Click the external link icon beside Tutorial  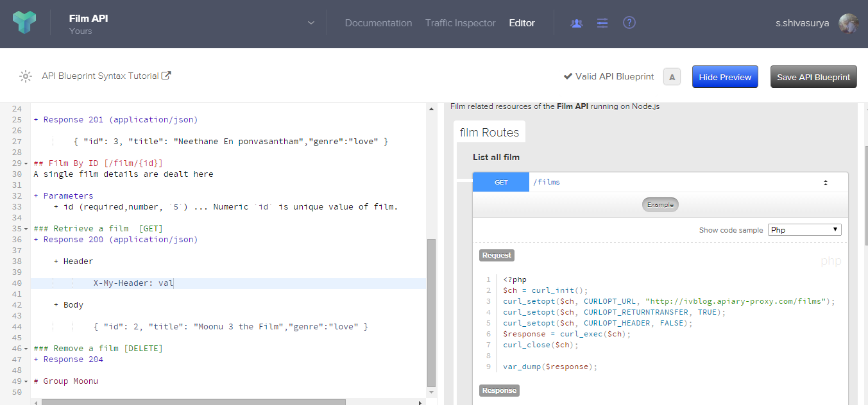point(166,76)
